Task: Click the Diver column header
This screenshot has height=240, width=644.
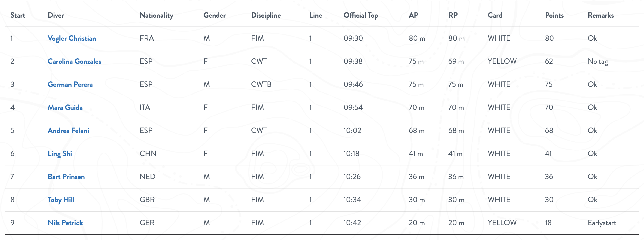Action: 56,16
